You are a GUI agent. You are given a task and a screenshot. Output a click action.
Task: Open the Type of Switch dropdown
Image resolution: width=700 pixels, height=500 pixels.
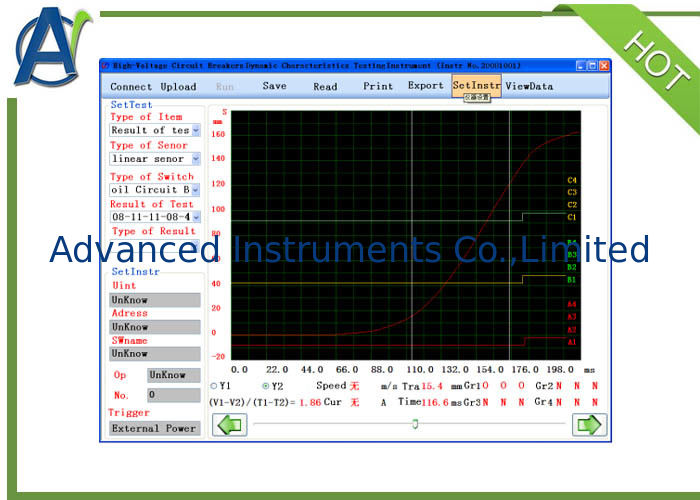point(155,189)
